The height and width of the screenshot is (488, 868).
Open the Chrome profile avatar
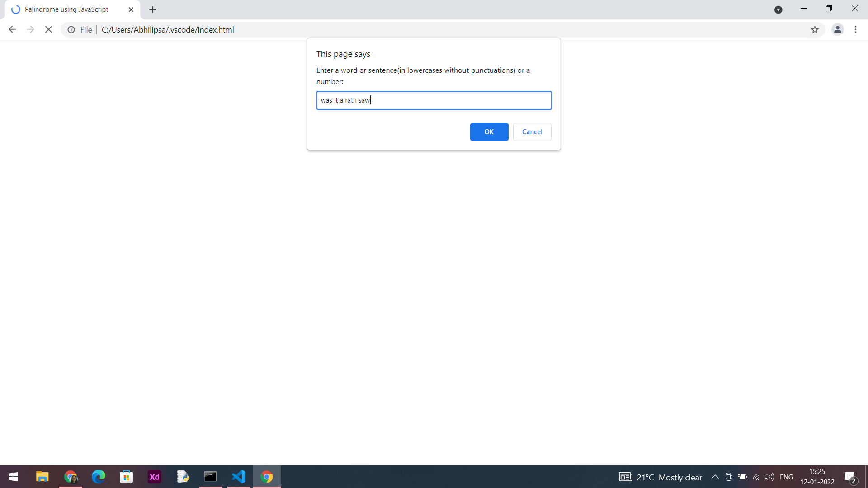point(837,30)
